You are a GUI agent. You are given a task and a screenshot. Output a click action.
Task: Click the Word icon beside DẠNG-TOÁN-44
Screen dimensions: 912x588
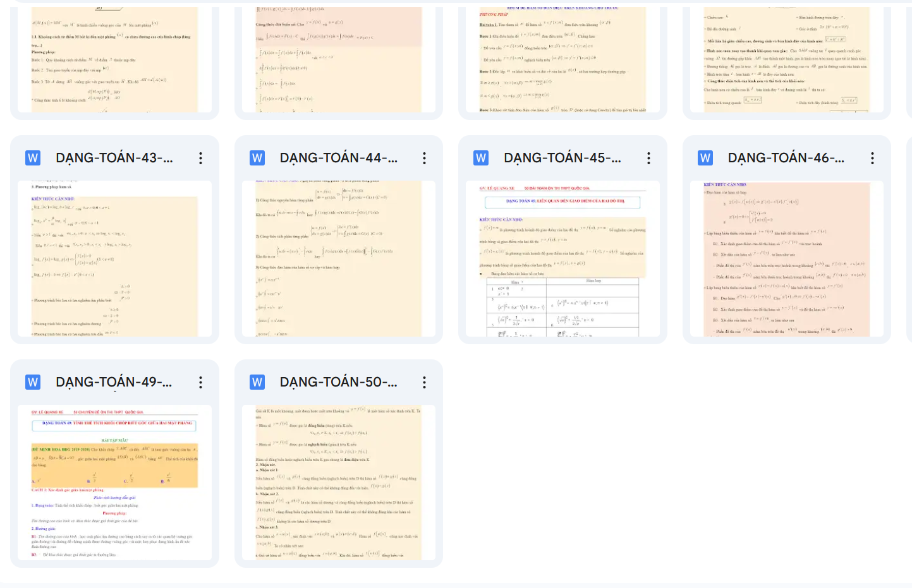coord(257,158)
